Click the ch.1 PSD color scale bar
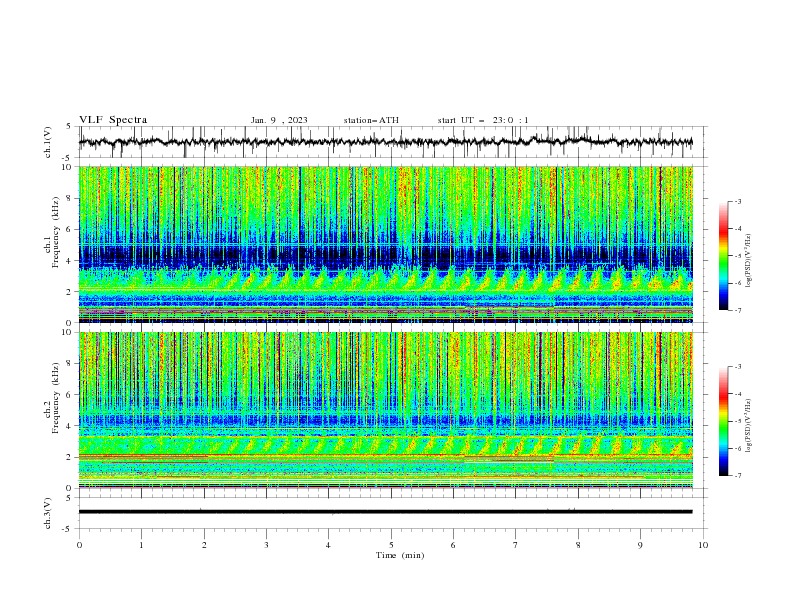This screenshot has width=792, height=612. click(x=723, y=256)
